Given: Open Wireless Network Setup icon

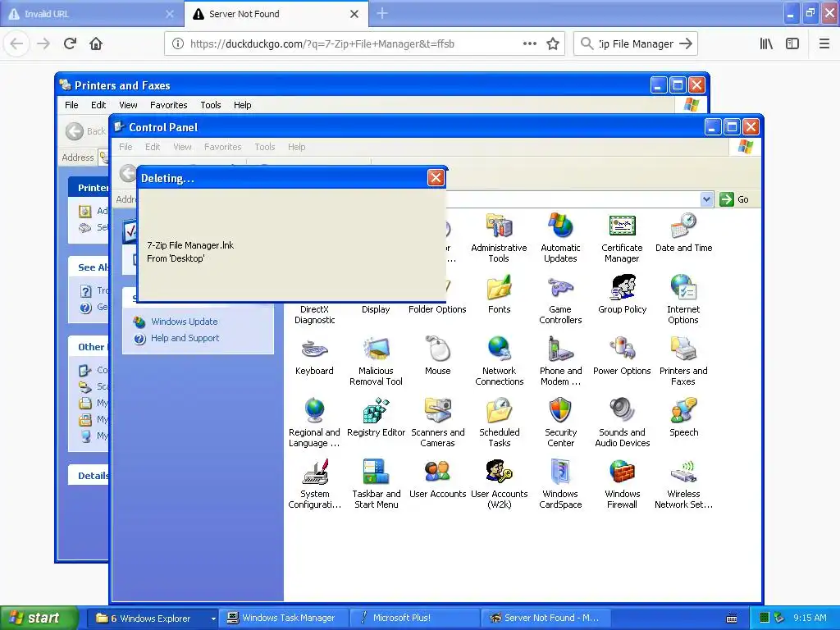Looking at the screenshot, I should point(683,484).
